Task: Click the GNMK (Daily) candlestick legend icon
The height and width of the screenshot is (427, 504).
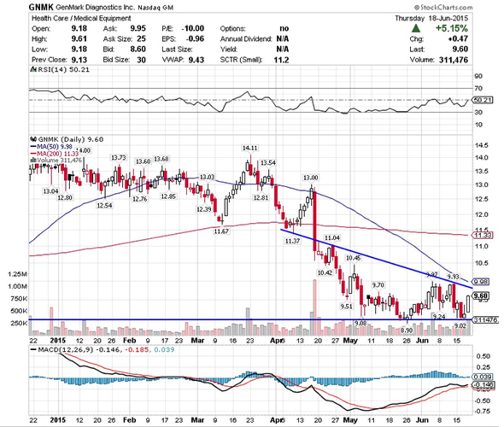Action: [x=32, y=139]
